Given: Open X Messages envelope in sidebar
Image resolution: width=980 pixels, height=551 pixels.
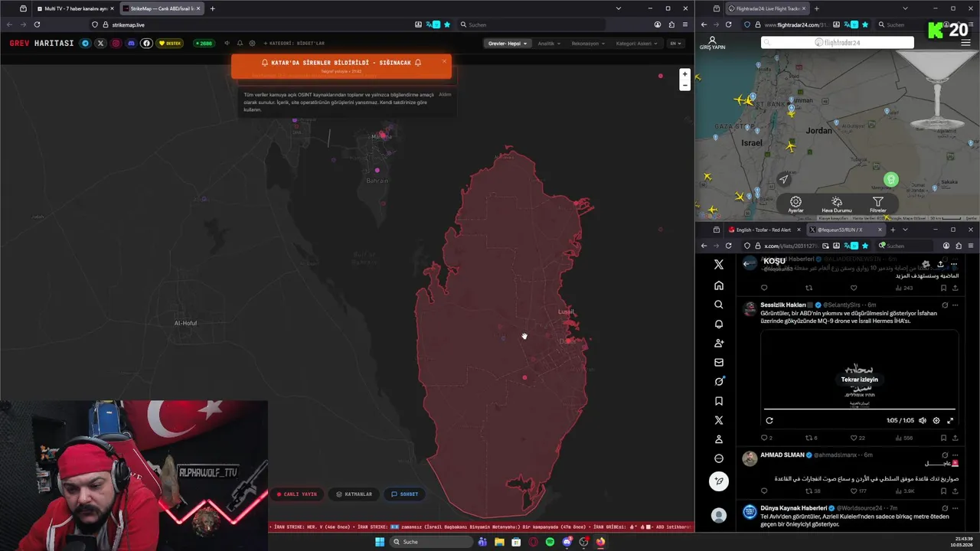Looking at the screenshot, I should 719,362.
